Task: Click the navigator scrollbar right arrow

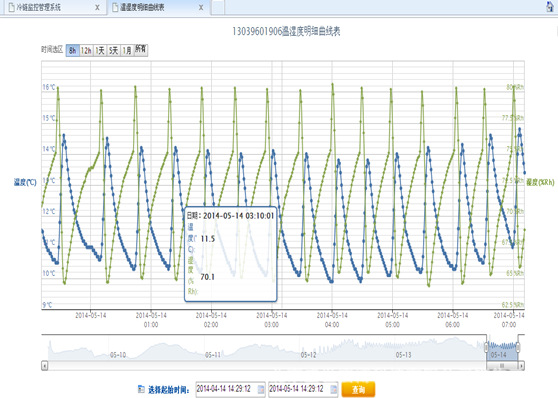Action: tap(521, 366)
